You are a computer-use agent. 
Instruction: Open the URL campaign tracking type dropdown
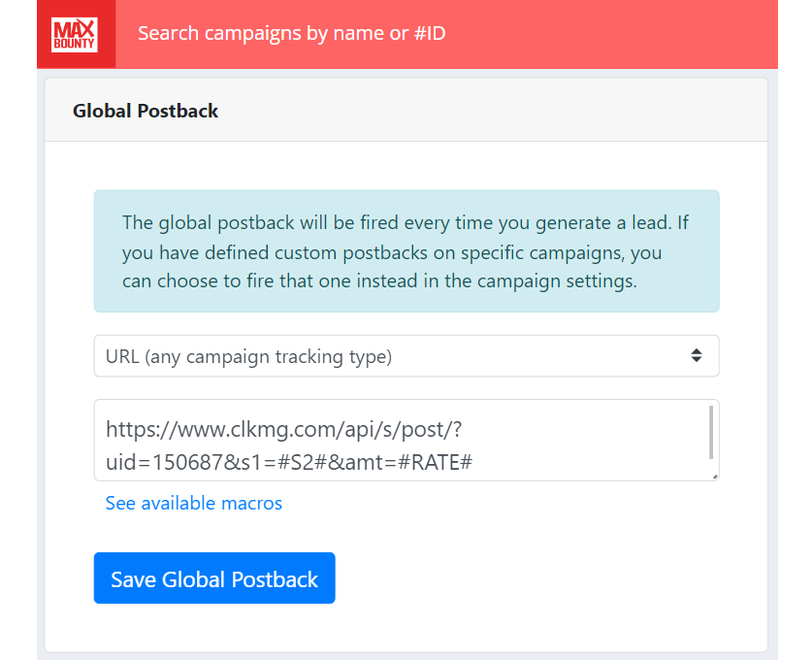[406, 356]
